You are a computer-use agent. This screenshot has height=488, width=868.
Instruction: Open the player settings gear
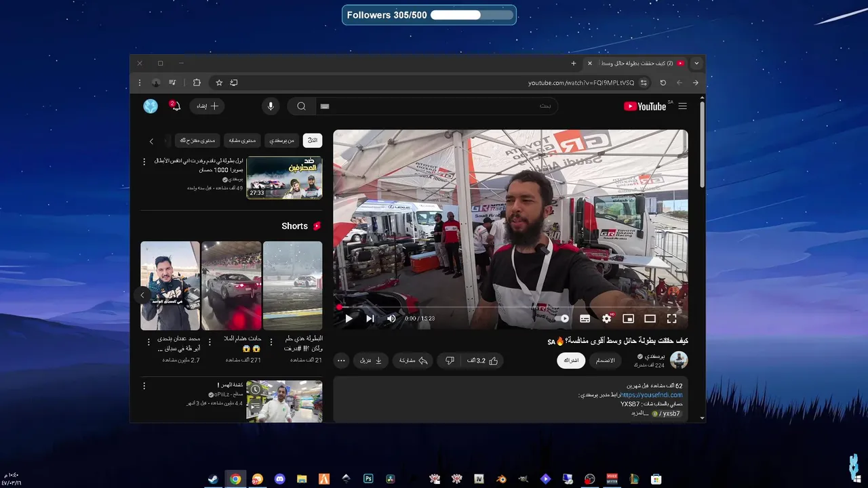607,319
